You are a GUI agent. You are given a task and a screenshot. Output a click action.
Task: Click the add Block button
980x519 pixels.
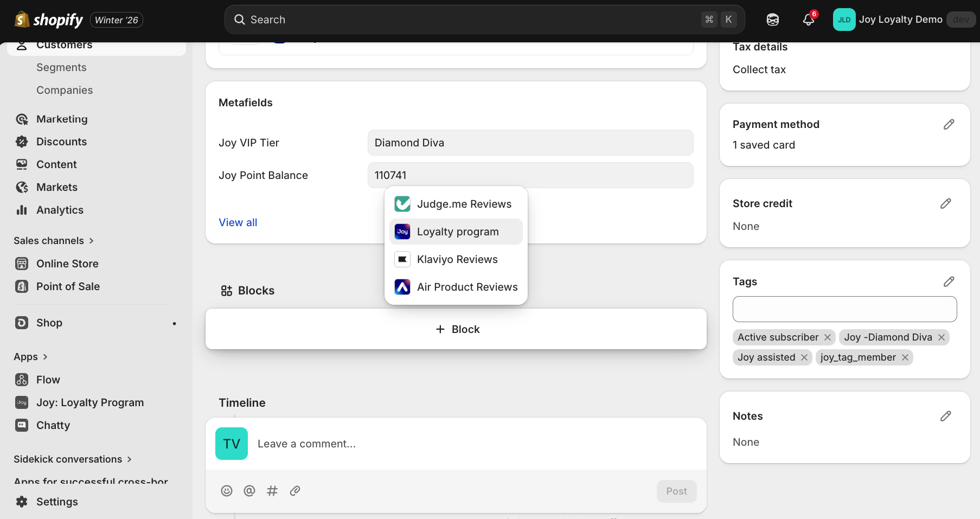click(456, 329)
